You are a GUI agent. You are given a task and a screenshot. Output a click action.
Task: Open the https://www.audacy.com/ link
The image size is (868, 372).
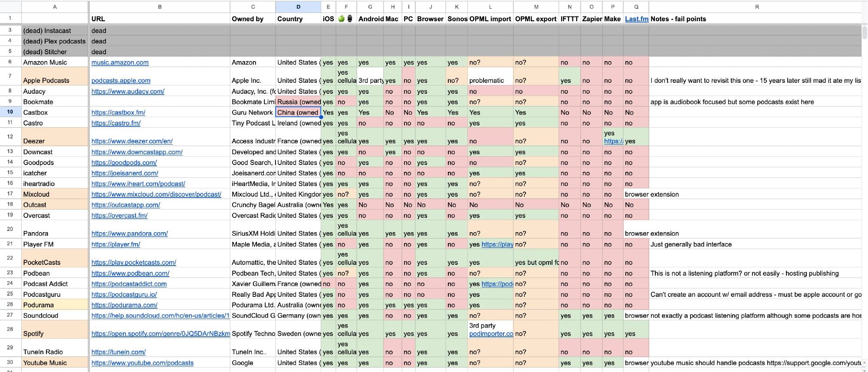tap(128, 92)
